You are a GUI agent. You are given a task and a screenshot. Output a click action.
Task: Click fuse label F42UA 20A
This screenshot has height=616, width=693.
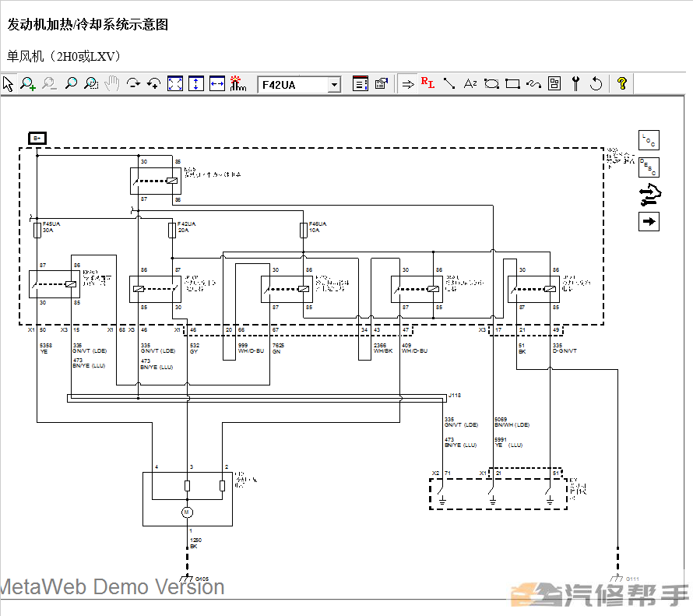click(x=186, y=227)
